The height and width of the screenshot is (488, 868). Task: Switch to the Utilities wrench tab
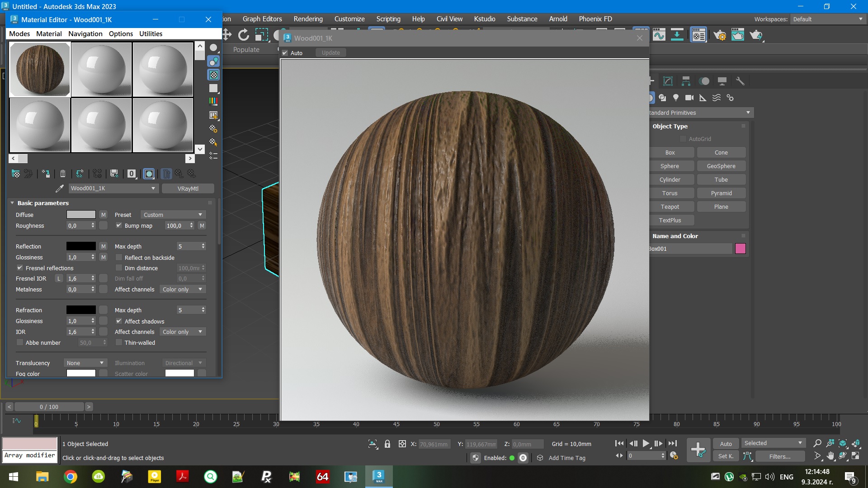(740, 81)
